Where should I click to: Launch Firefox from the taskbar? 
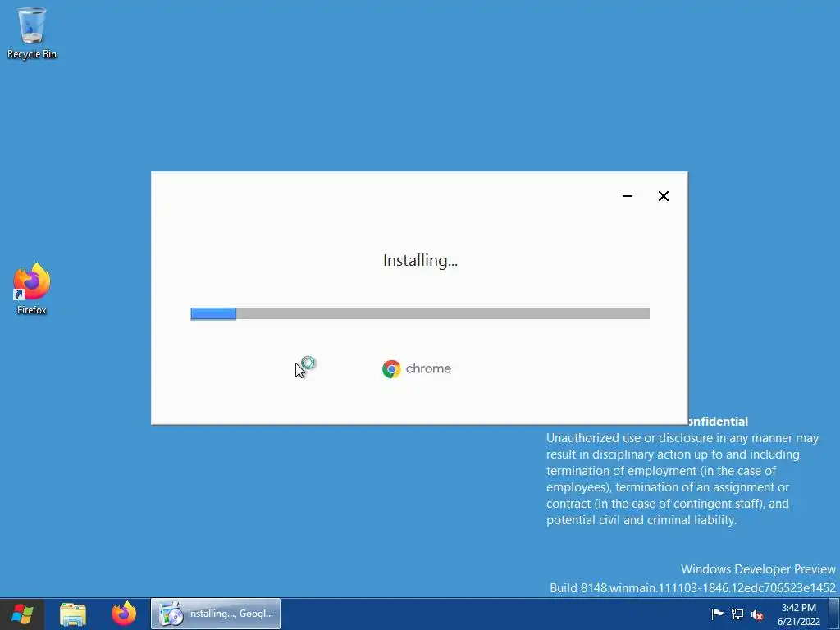124,614
